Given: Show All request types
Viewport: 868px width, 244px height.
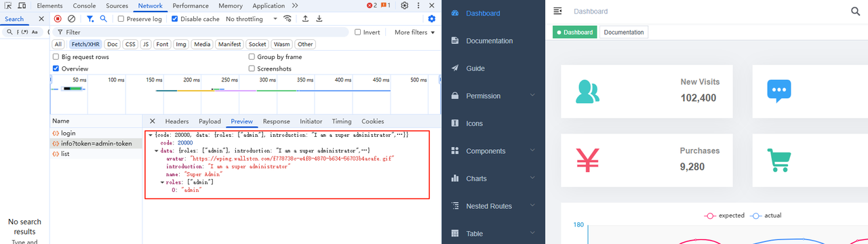Looking at the screenshot, I should click(x=58, y=44).
